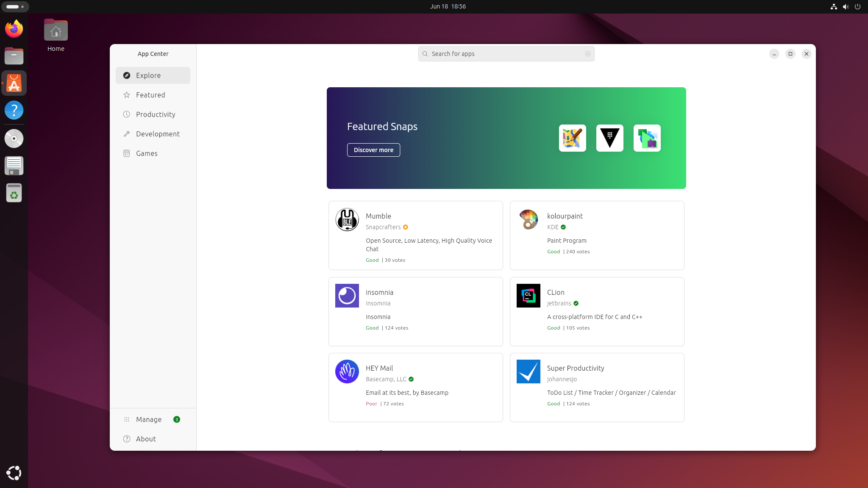Click the volume icon in the top bar
The width and height of the screenshot is (868, 488).
coord(846,6)
